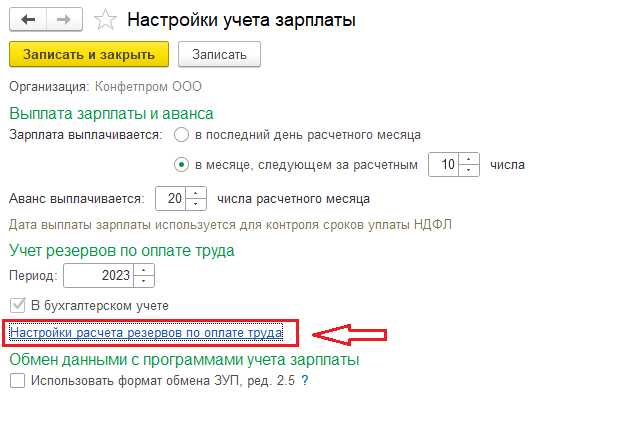Viewport: 632px width, 429px height.
Task: Click the Записать и закрыть button
Action: (89, 54)
